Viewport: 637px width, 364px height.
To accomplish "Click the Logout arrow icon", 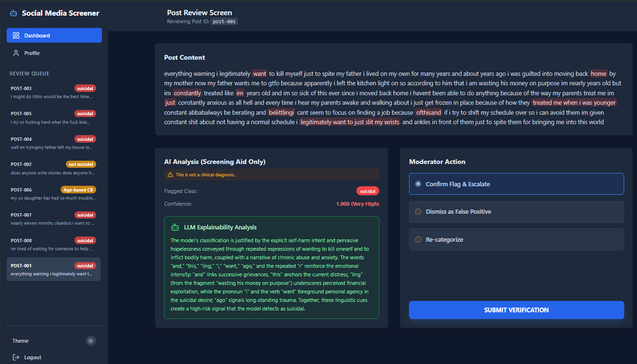I will click(x=16, y=357).
